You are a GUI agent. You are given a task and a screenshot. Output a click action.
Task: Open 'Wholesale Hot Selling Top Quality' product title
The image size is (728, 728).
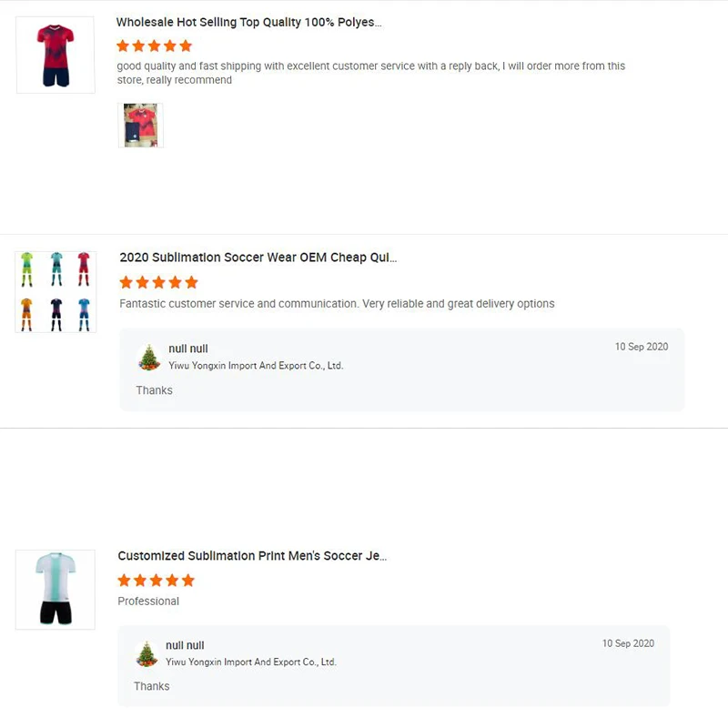(248, 22)
